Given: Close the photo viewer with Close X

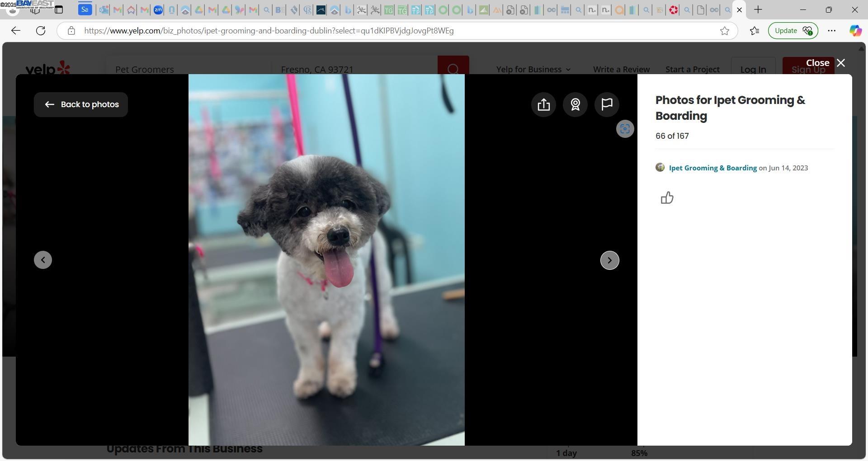Looking at the screenshot, I should tap(826, 63).
